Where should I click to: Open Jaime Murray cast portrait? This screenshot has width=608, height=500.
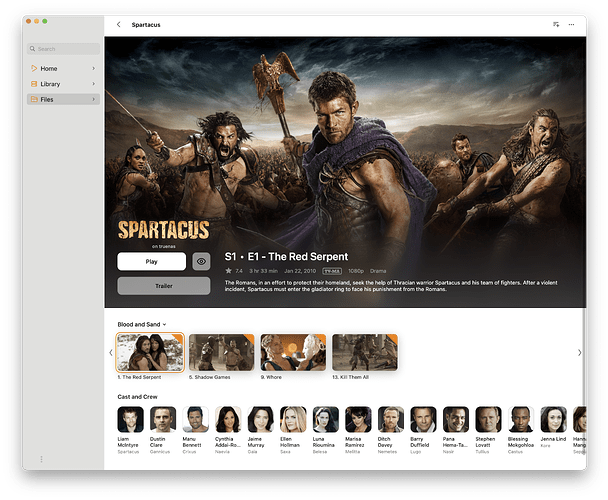261,419
